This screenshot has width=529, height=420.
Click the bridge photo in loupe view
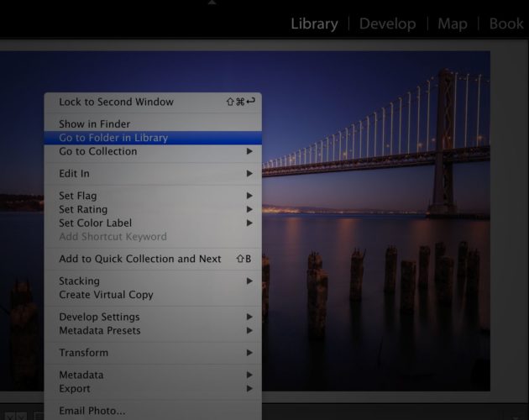pos(374,221)
